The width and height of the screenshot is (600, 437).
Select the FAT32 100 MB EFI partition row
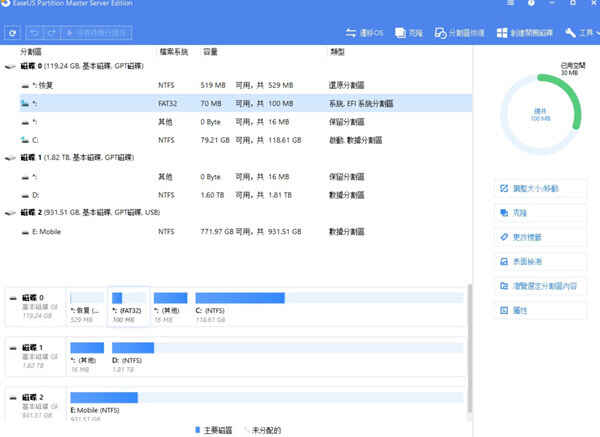(x=246, y=103)
